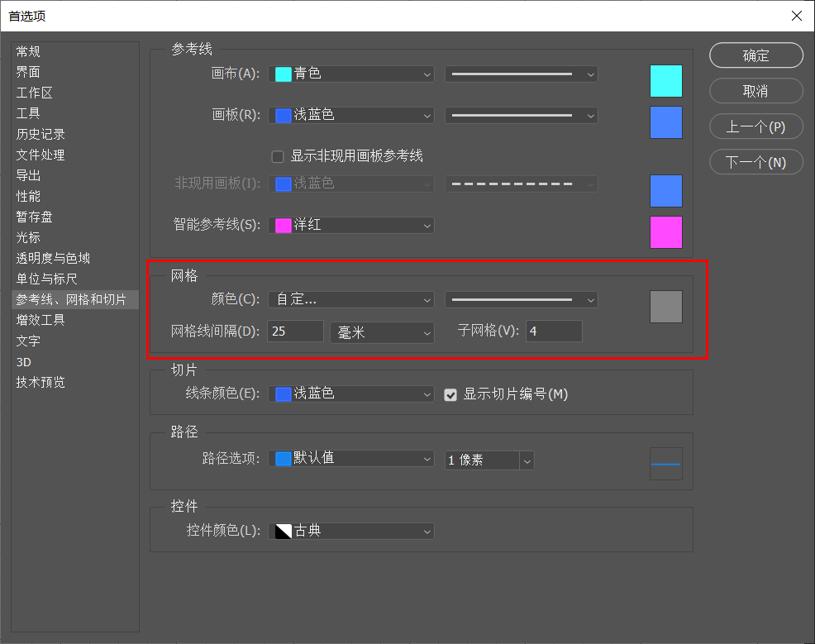Select 导出 in the category list
815x644 pixels.
[x=28, y=175]
